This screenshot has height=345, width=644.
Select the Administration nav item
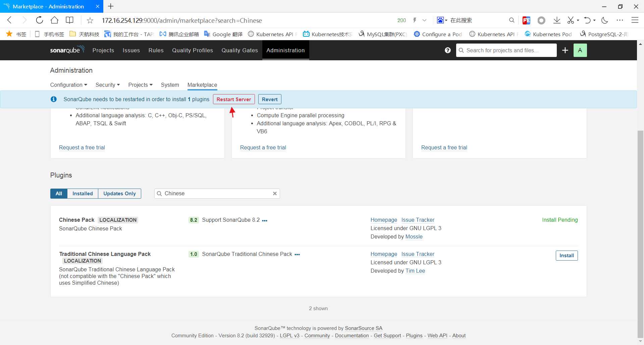coord(285,50)
